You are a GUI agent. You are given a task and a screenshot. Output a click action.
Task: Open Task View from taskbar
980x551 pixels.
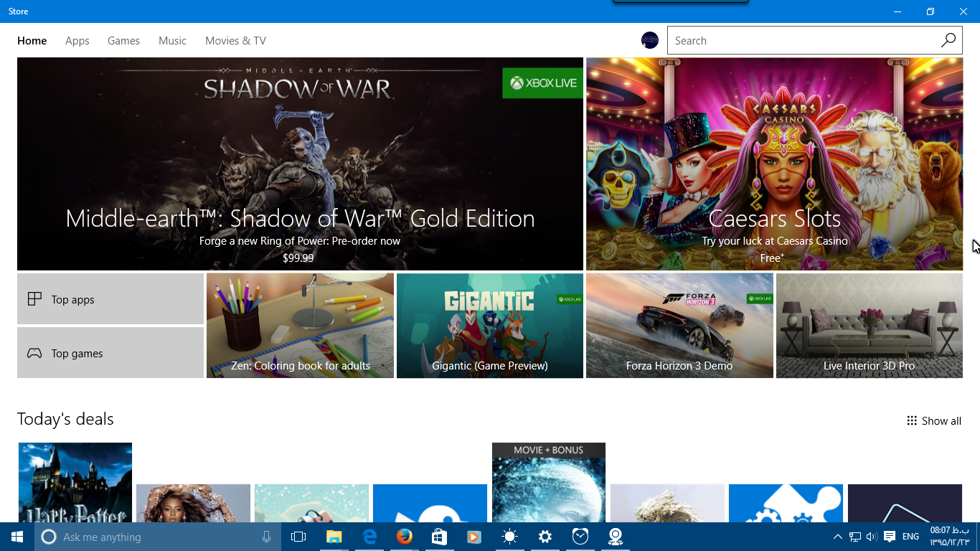click(298, 537)
